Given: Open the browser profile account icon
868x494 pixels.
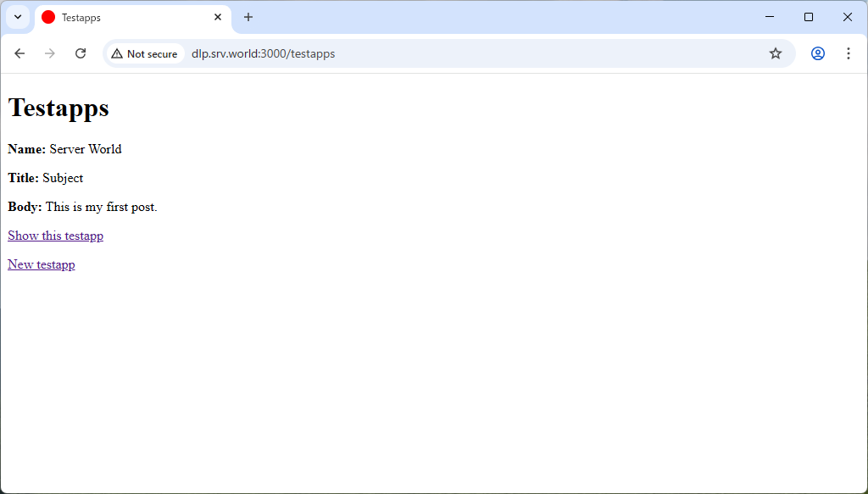Looking at the screenshot, I should pos(816,53).
